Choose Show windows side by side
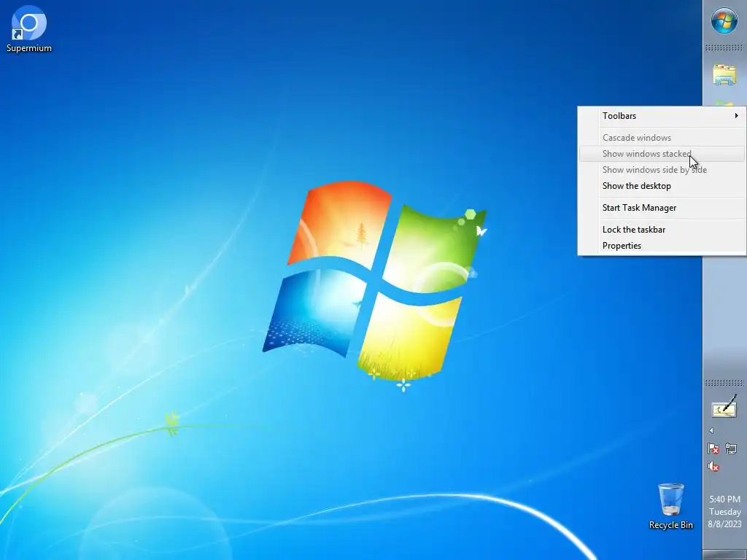The width and height of the screenshot is (747, 560). coord(662,170)
